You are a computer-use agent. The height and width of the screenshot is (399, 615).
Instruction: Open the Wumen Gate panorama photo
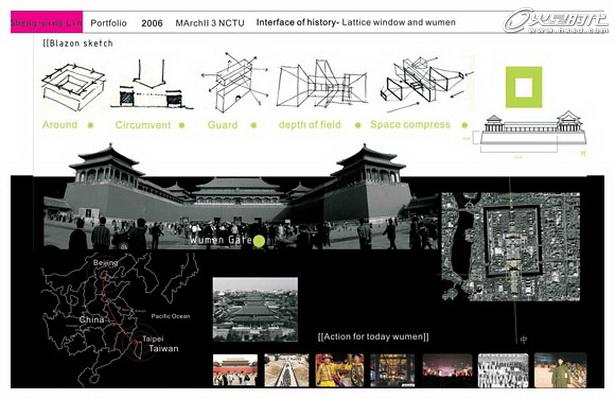[x=240, y=197]
